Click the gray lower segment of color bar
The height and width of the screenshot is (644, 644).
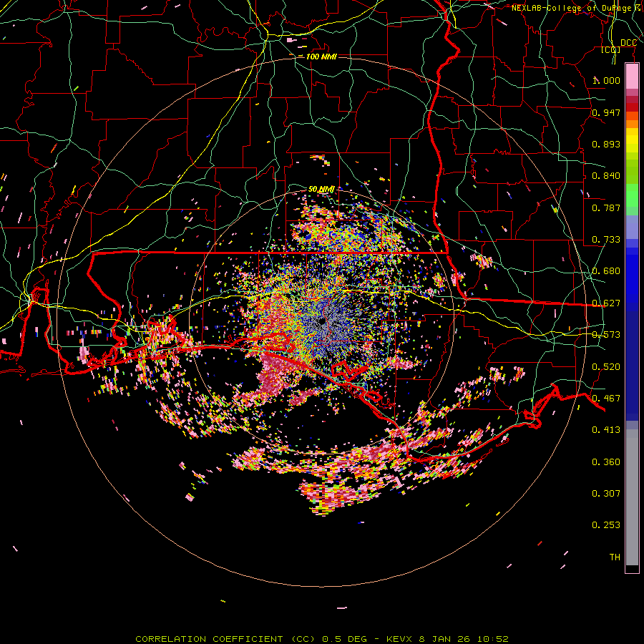[x=632, y=497]
